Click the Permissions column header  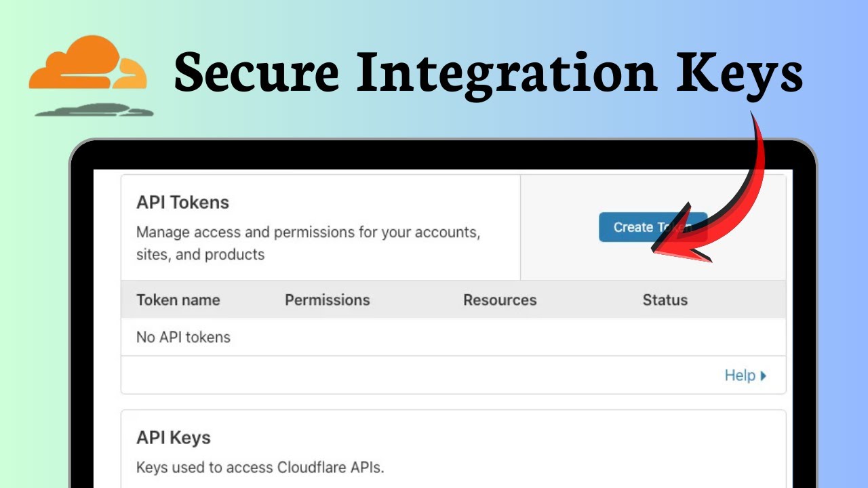point(328,300)
